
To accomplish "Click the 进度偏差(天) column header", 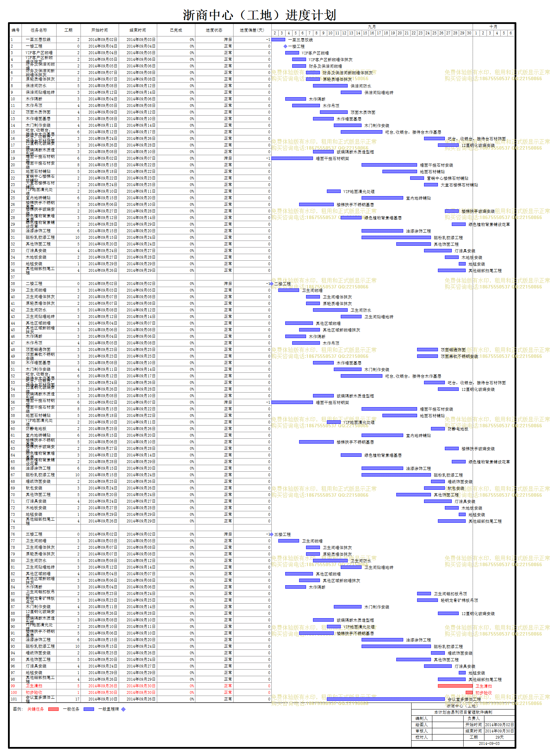I will 252,30.
